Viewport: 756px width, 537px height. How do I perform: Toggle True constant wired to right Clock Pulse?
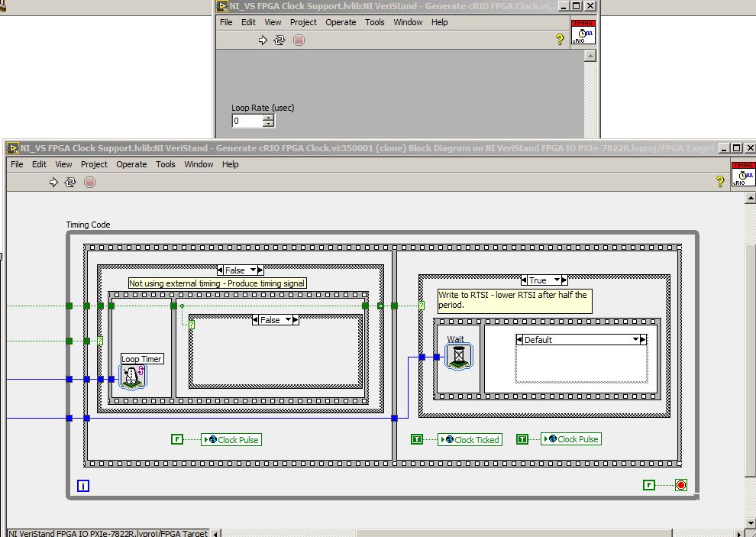click(x=522, y=439)
